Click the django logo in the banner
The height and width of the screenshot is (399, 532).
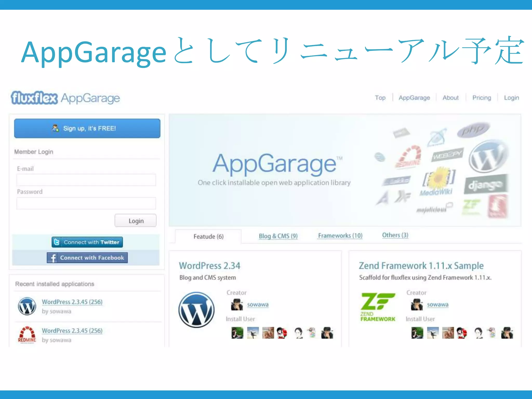click(x=486, y=184)
